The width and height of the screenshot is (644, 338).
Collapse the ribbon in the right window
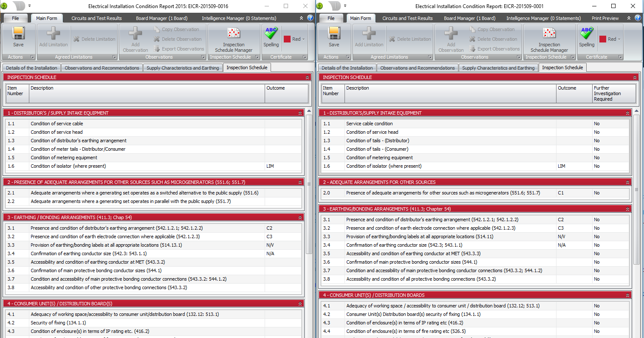click(x=629, y=18)
